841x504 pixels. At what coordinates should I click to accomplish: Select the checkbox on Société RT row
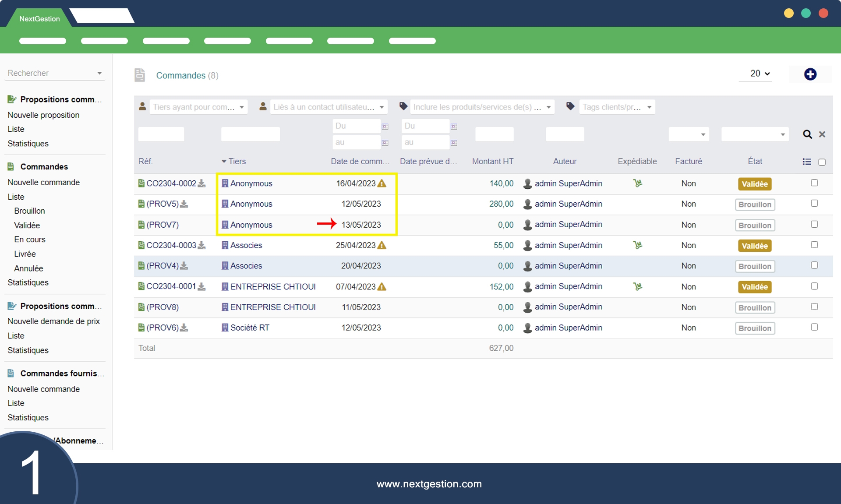click(814, 327)
